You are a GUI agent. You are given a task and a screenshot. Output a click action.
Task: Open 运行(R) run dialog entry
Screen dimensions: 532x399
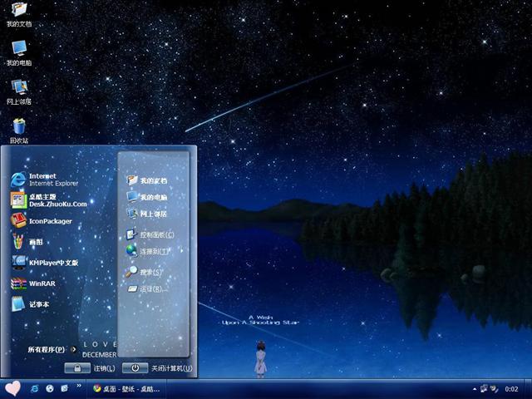(x=146, y=289)
